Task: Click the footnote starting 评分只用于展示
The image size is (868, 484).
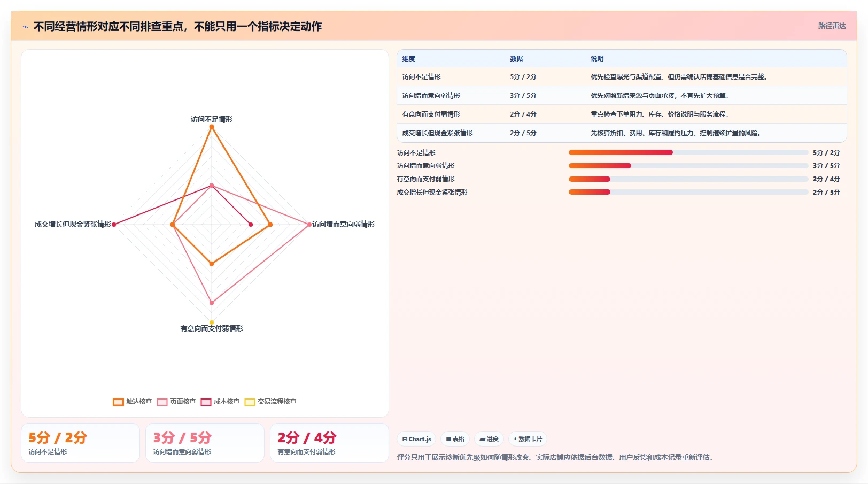Action: tap(556, 457)
